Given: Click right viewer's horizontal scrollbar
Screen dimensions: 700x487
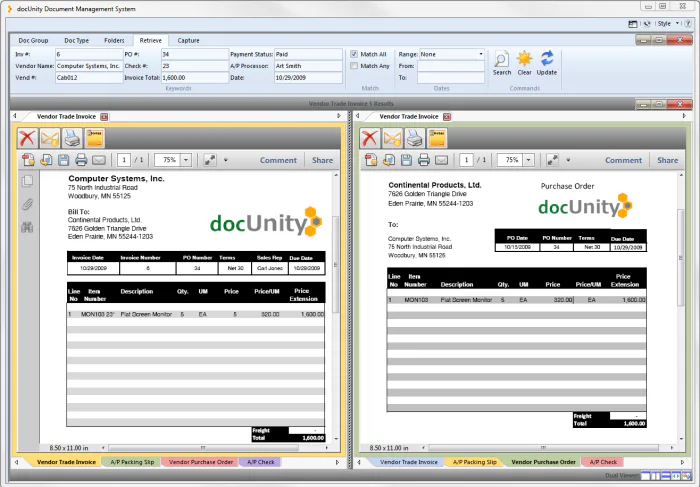Looking at the screenshot, I should (x=543, y=447).
